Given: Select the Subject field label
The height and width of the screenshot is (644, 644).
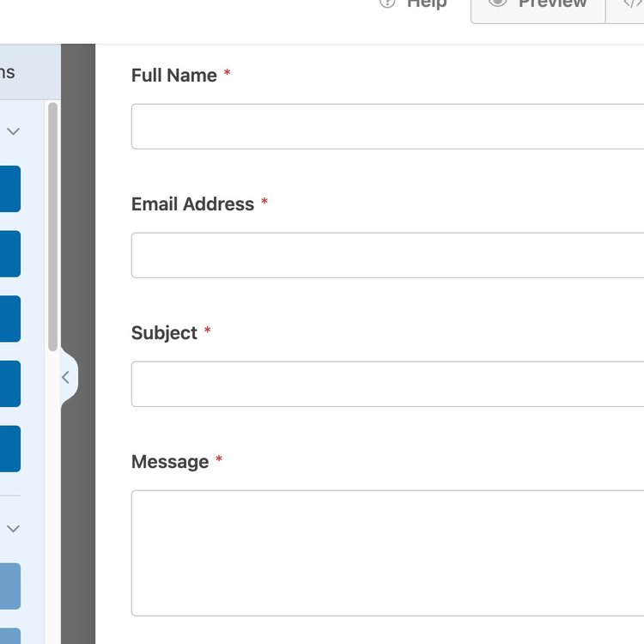Looking at the screenshot, I should coord(164,333).
